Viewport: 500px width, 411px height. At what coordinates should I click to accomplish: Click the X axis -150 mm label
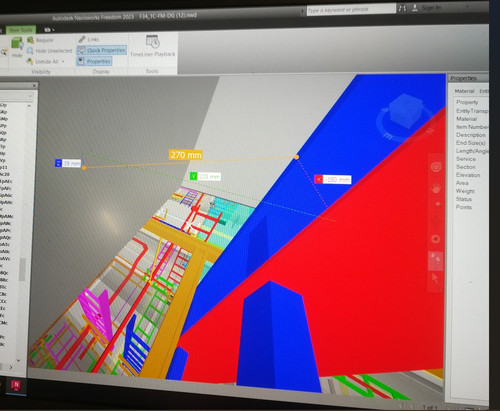[333, 179]
